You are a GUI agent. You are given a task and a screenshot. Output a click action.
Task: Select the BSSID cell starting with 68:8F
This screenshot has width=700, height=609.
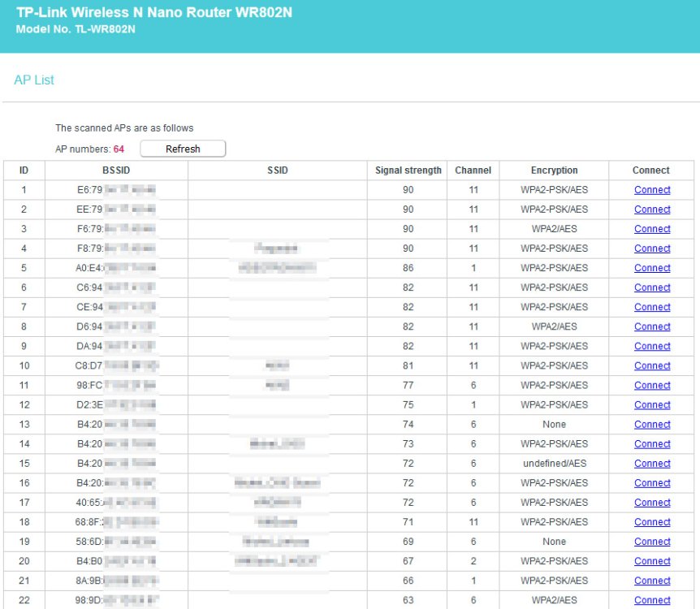pyautogui.click(x=116, y=522)
